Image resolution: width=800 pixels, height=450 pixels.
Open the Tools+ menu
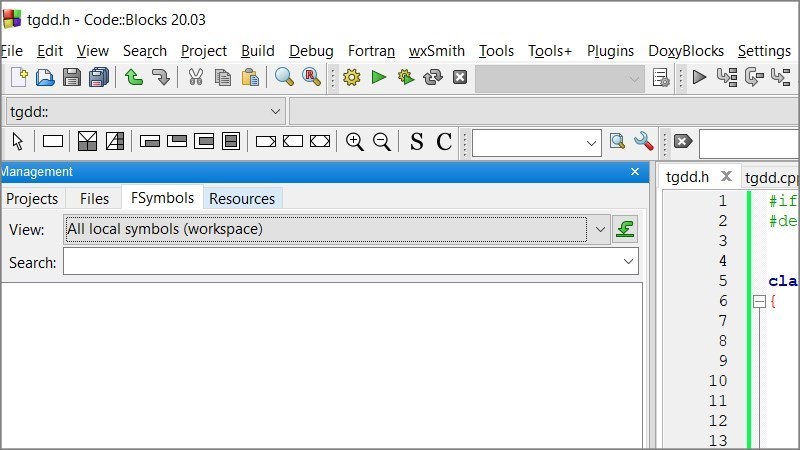pyautogui.click(x=550, y=51)
